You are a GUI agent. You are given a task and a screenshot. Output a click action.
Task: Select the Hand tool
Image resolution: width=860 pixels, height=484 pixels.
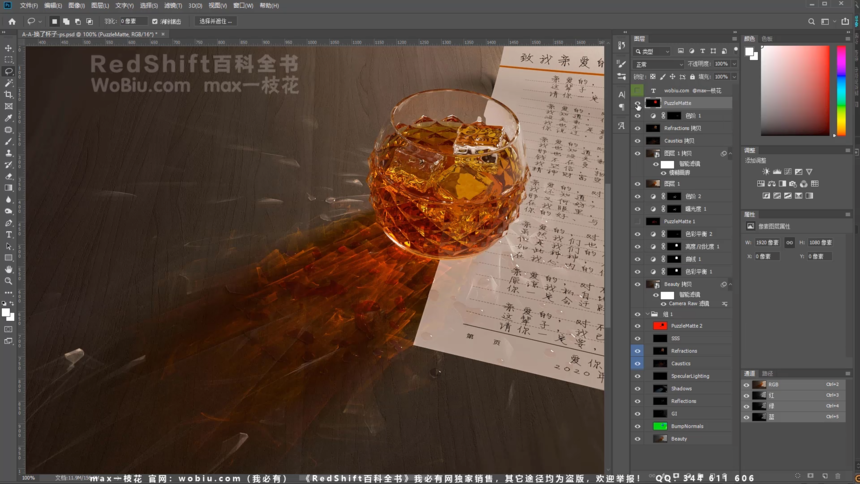pyautogui.click(x=8, y=269)
